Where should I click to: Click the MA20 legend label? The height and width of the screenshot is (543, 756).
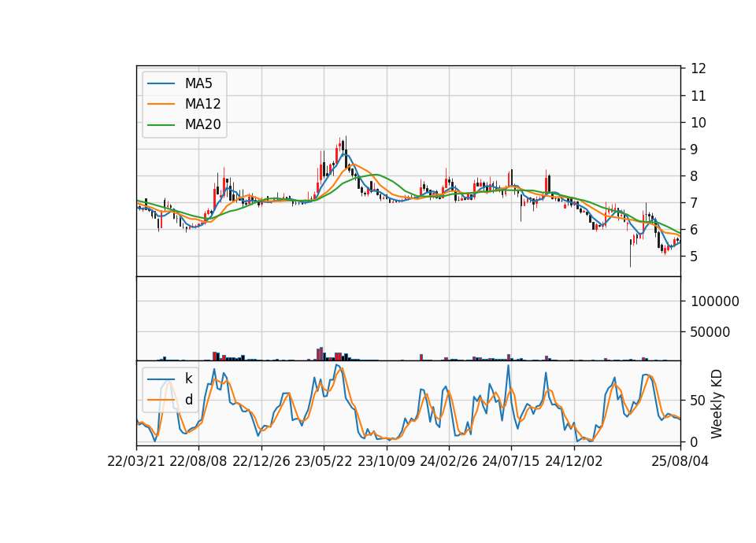tap(202, 124)
